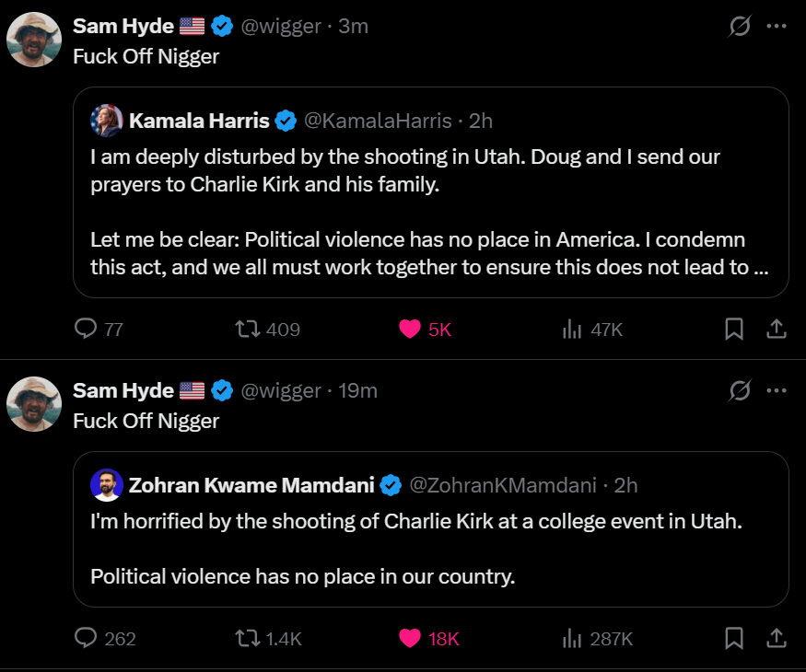The image size is (806, 672).
Task: Open Grok icon on the second post
Action: tap(740, 390)
